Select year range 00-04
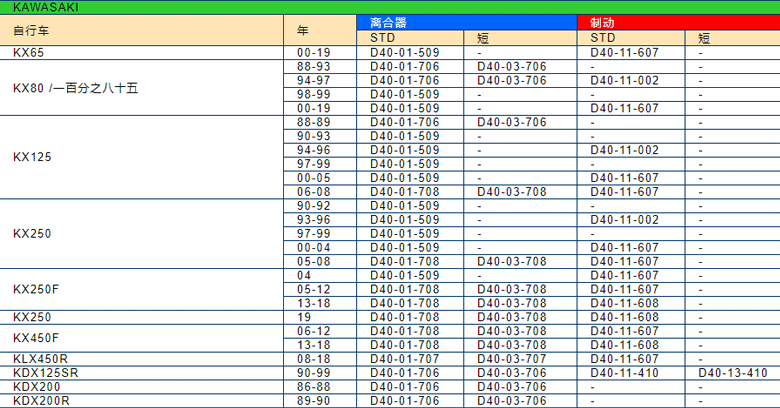 coord(314,247)
